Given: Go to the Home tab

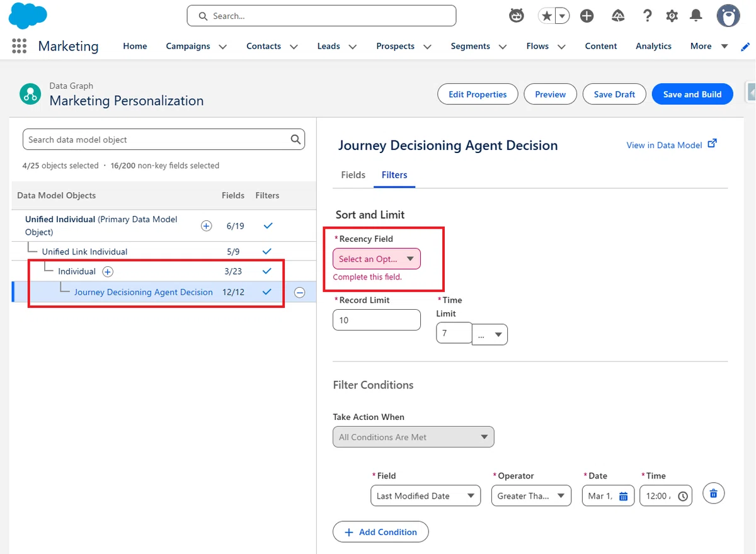Looking at the screenshot, I should pyautogui.click(x=135, y=46).
